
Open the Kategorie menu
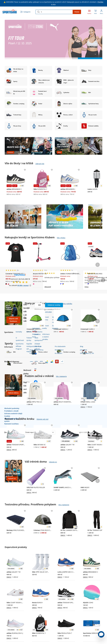(25, 12)
